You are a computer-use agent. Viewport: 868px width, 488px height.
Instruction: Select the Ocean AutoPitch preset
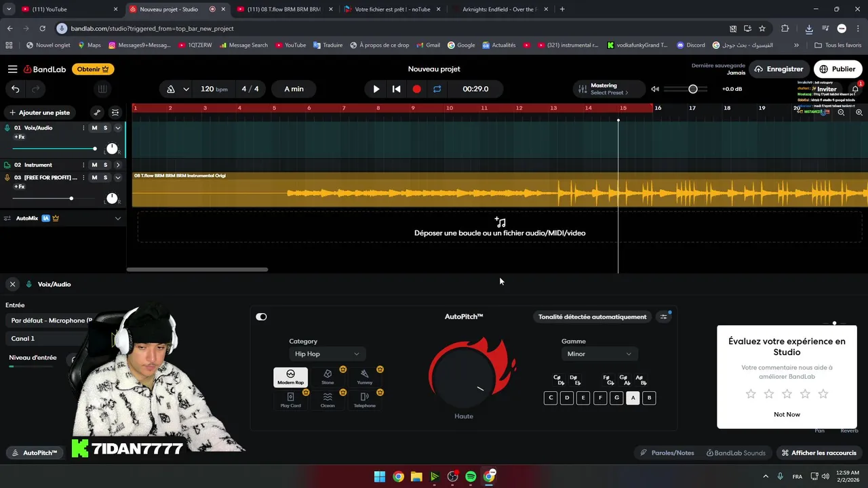[x=328, y=400]
